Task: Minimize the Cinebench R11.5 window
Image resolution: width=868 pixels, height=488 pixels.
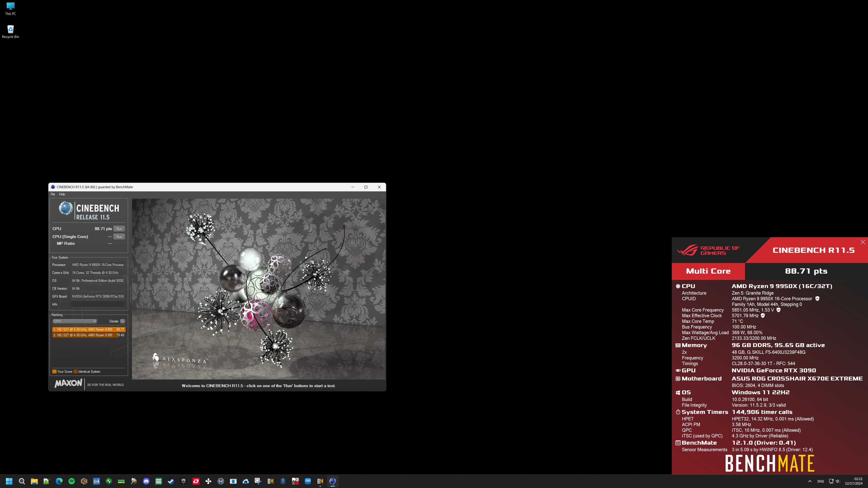Action: click(353, 187)
